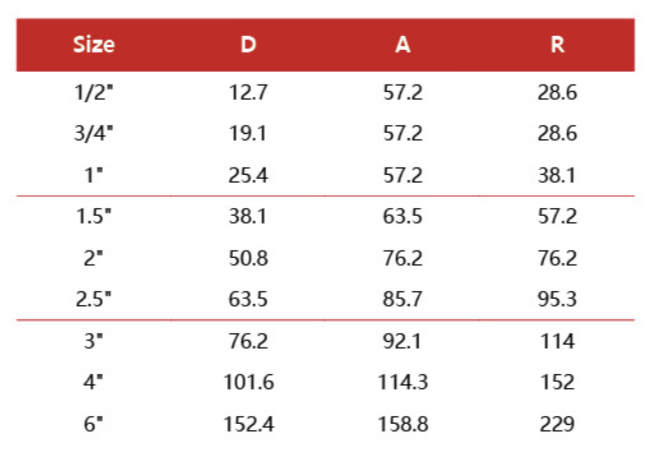This screenshot has width=658, height=459.
Task: Click the 229 value in column R
Action: (557, 425)
